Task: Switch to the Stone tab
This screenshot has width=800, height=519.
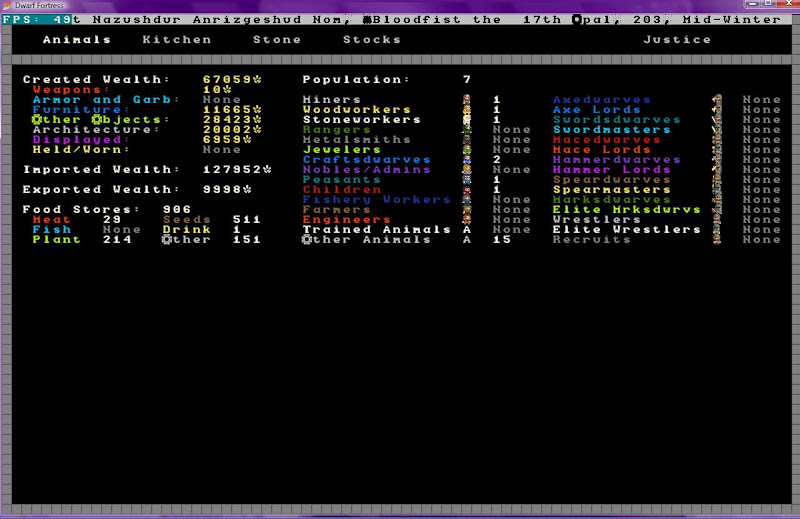Action: click(277, 40)
